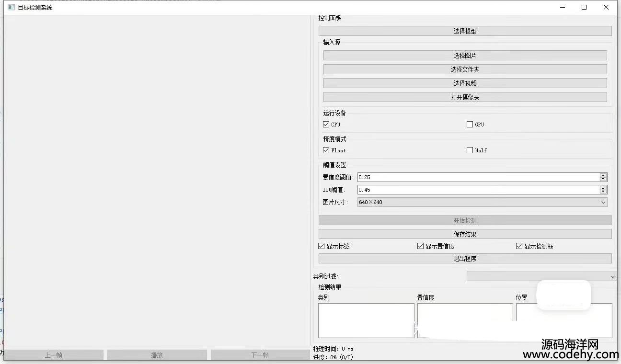Decrease the IOU阈值 with down arrow

coord(603,192)
